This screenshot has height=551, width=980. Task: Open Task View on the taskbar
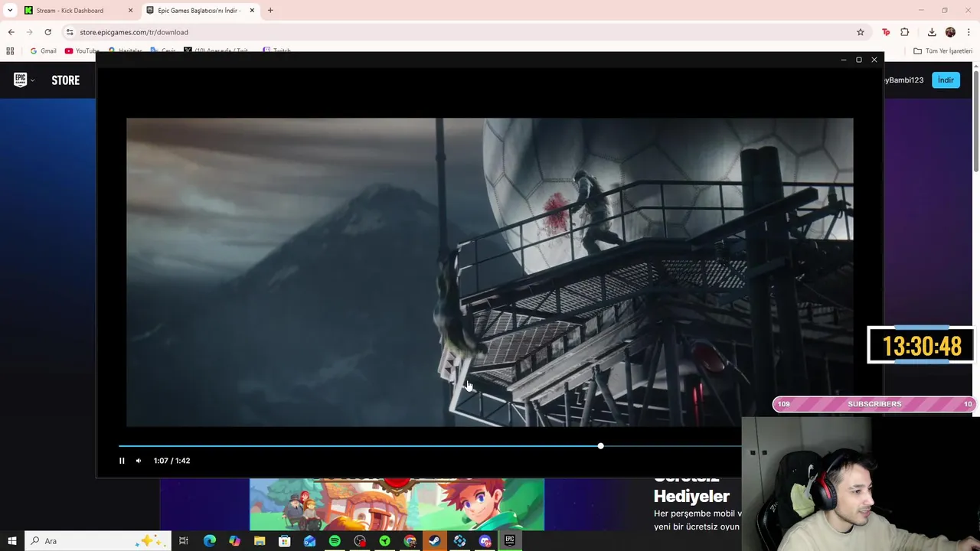pos(184,541)
